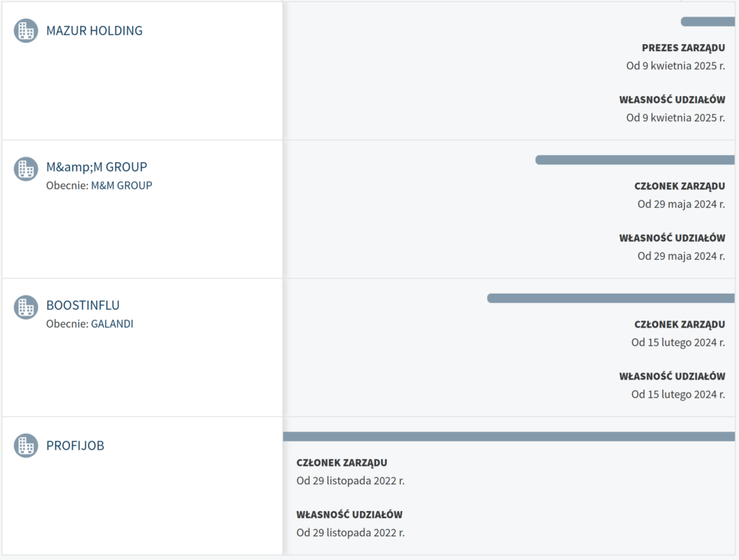Image resolution: width=739 pixels, height=560 pixels.
Task: Click the MAZUR HOLDING timeline bar
Action: tap(707, 22)
